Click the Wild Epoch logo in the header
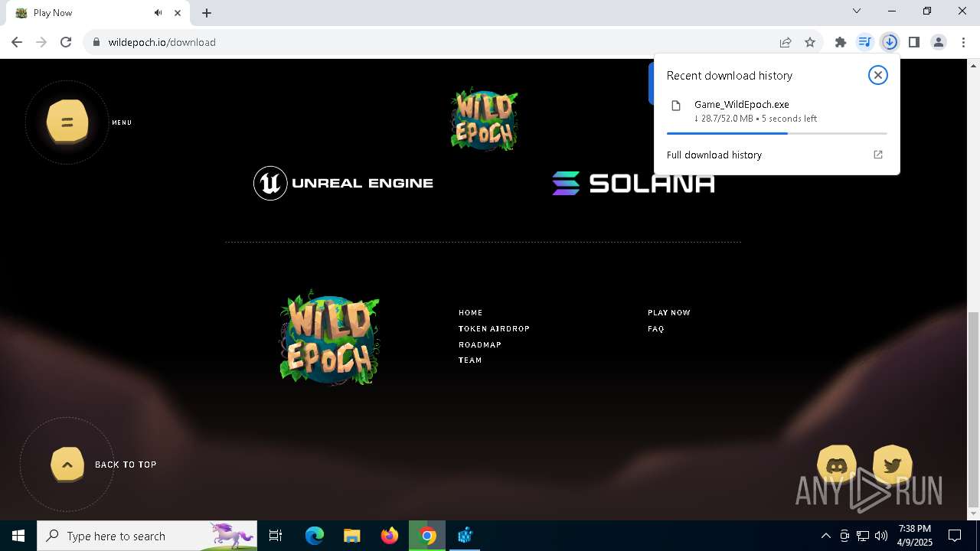Image resolution: width=980 pixels, height=551 pixels. pyautogui.click(x=484, y=119)
